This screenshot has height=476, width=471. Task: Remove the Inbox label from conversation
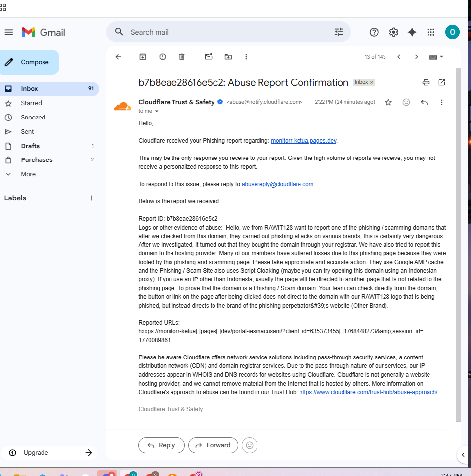tap(372, 82)
